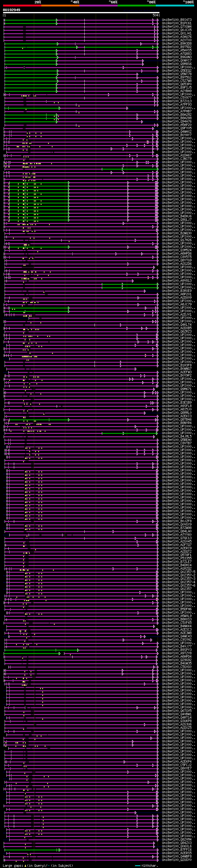Select the UniRef100_A5AP20 label
Screen dimensions: 197x868
(x=177, y=125)
